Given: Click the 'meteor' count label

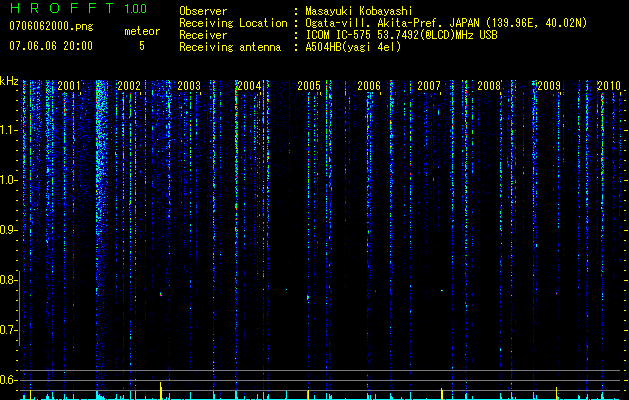Looking at the screenshot, I should pos(142,31).
